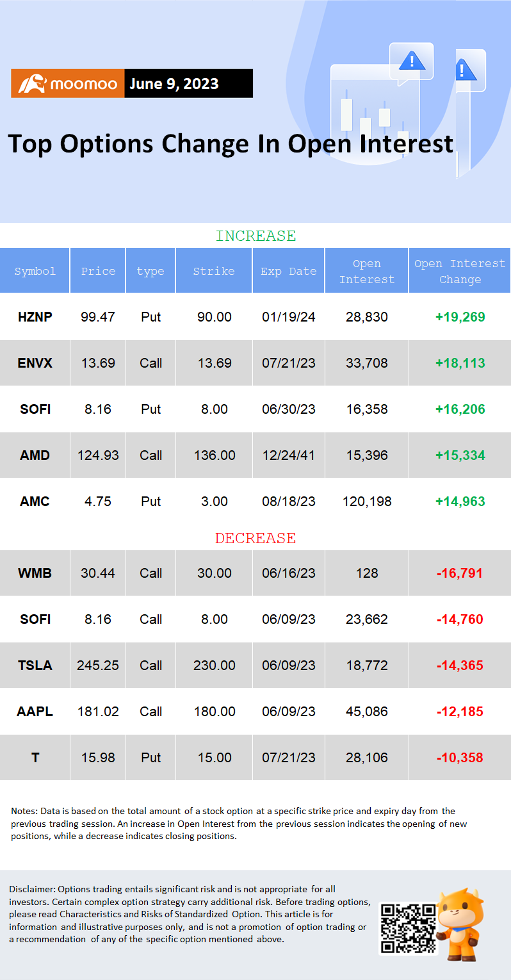Click the Open Interest column header
The image size is (511, 980).
pos(367,272)
